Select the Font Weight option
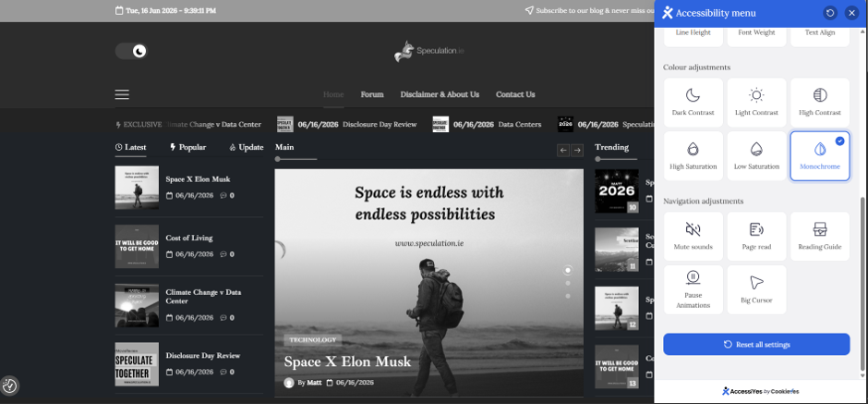868x404 pixels. click(x=756, y=35)
